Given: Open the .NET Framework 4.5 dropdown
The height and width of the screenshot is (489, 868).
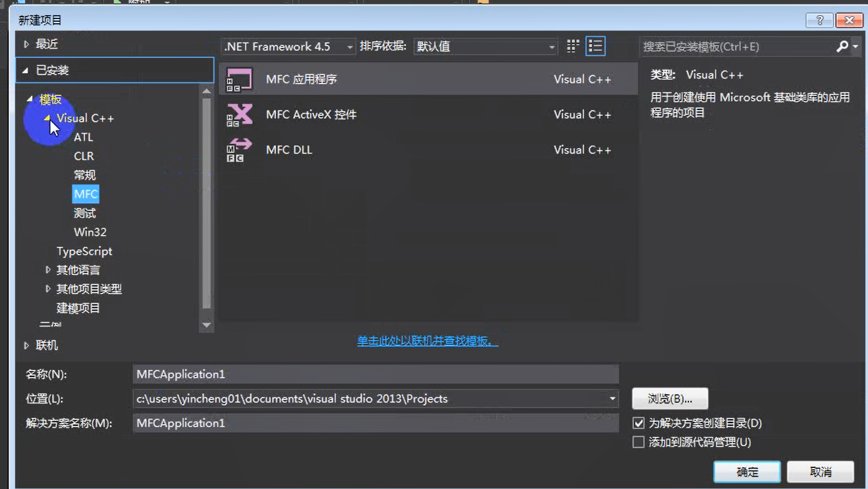Looking at the screenshot, I should [x=349, y=46].
